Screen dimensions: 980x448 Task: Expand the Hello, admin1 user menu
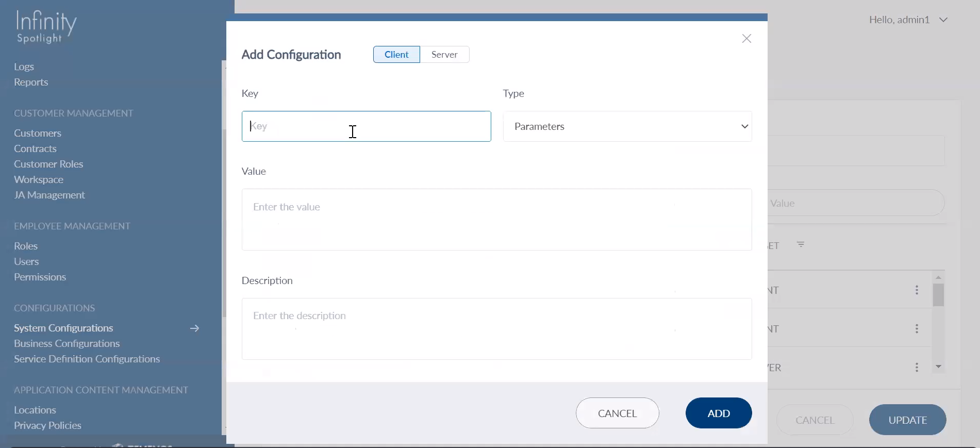[908, 20]
